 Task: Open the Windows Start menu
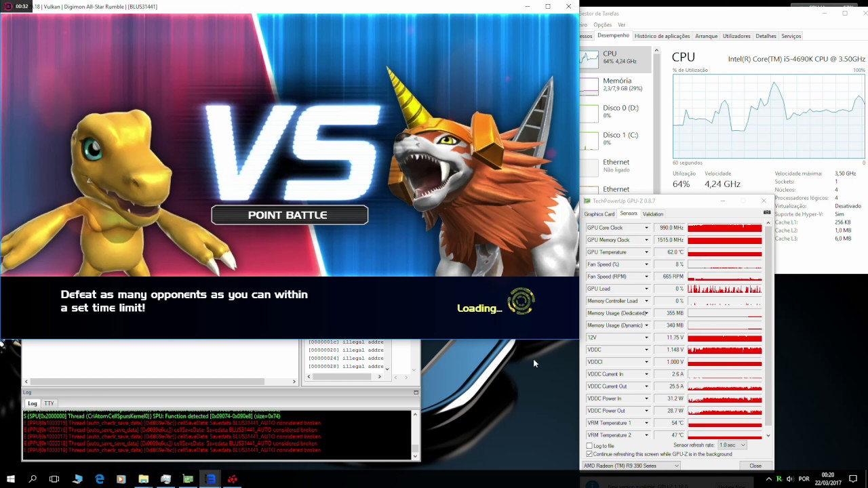pyautogui.click(x=11, y=479)
